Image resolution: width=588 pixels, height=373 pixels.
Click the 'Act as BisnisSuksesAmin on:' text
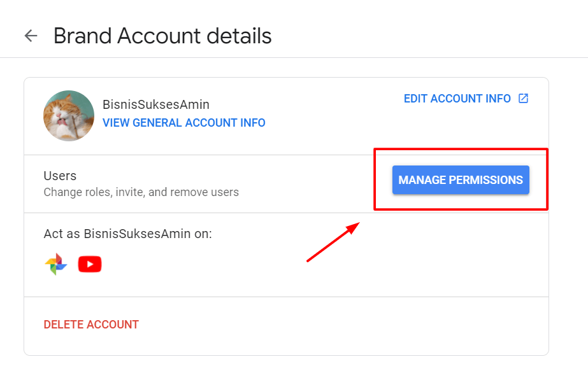coord(127,234)
